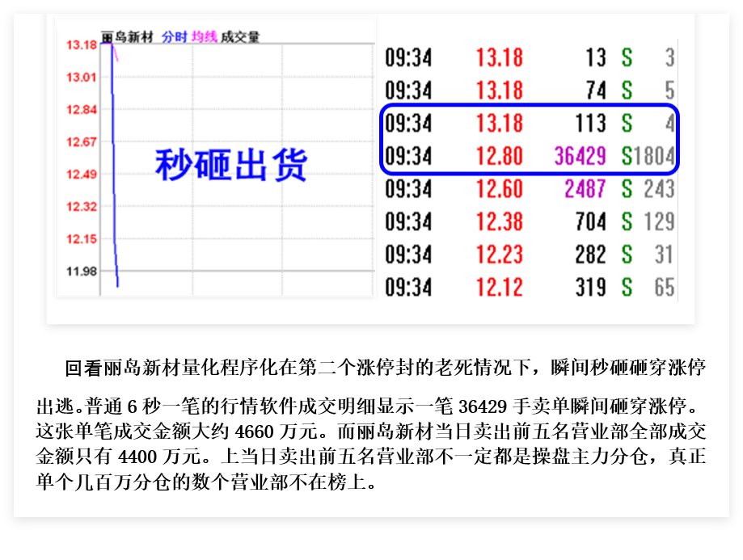The height and width of the screenshot is (560, 743).
Task: Select the 13.01 price axis label
Action: point(82,78)
